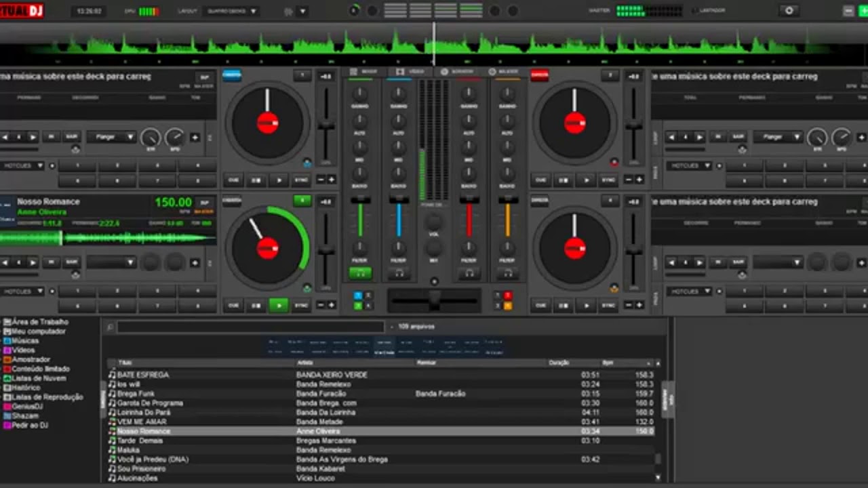Click the vinyl mode icon below deck 2 jog wheel

614,163
